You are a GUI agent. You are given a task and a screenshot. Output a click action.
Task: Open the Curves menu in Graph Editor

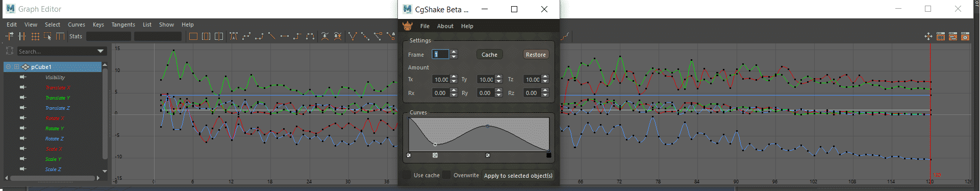tap(77, 25)
